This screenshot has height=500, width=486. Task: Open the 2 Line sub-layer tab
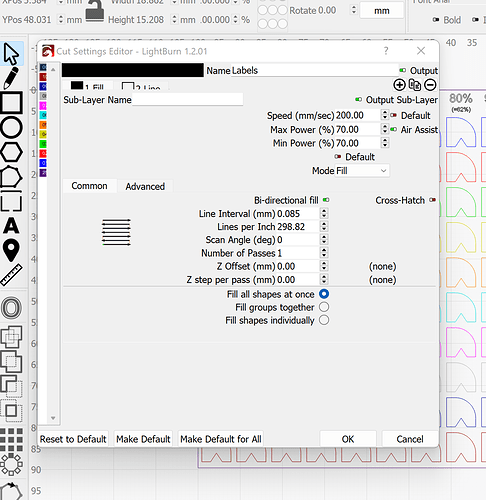pos(142,86)
